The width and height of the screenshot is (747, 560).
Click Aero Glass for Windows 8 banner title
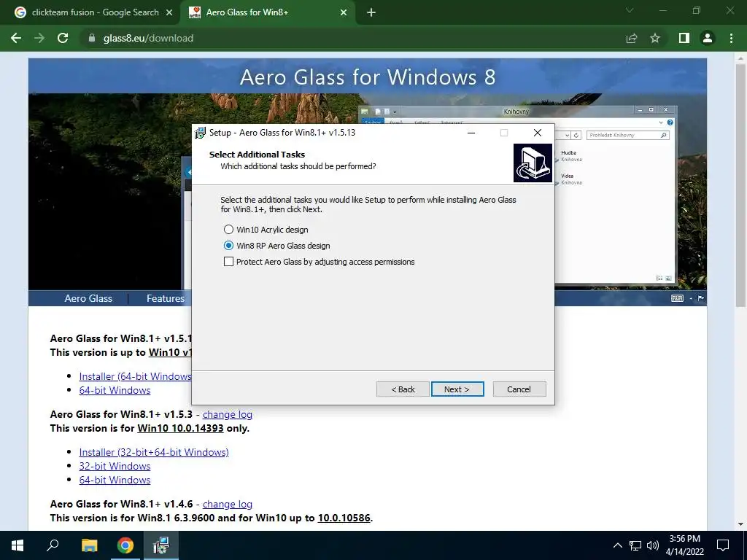(x=368, y=77)
